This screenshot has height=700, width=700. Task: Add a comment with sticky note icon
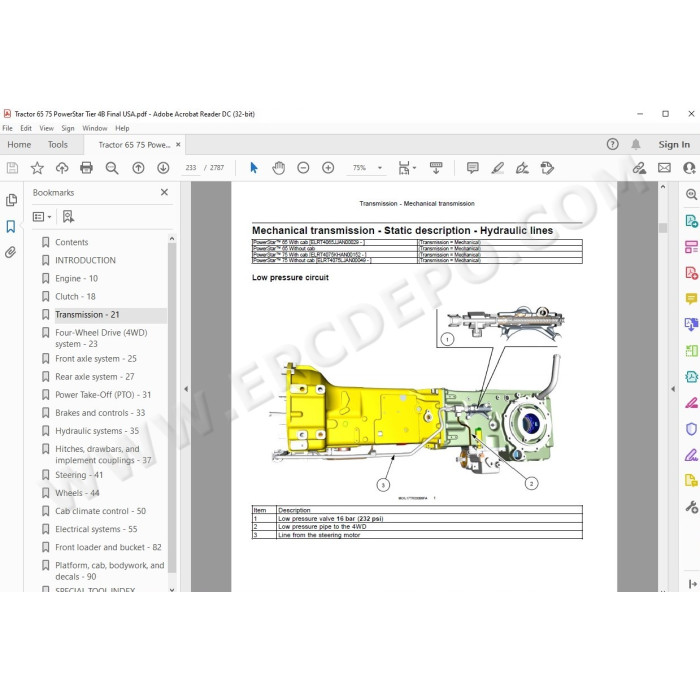click(472, 168)
